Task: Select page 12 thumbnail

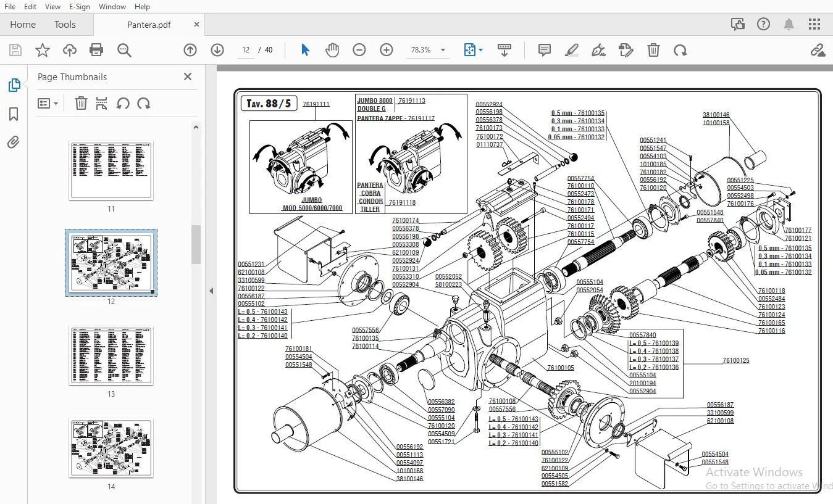Action: click(x=111, y=263)
